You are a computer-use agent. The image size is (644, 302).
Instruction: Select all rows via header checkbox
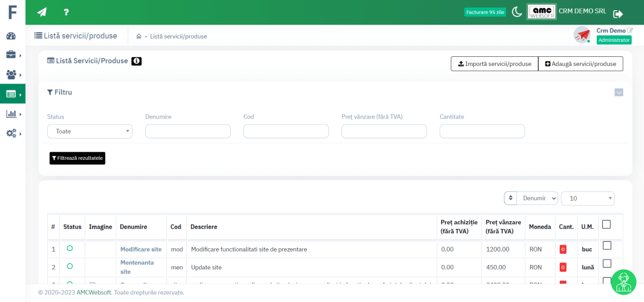tap(606, 225)
